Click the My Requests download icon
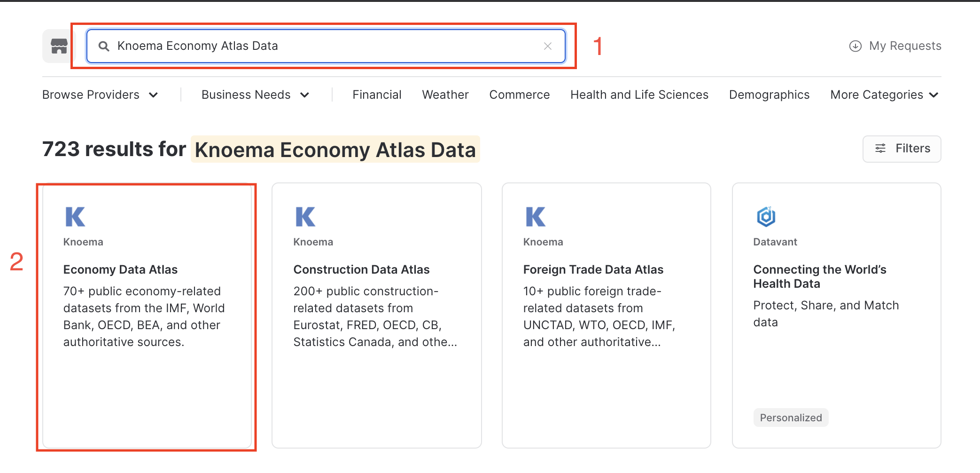The height and width of the screenshot is (473, 980). 855,46
